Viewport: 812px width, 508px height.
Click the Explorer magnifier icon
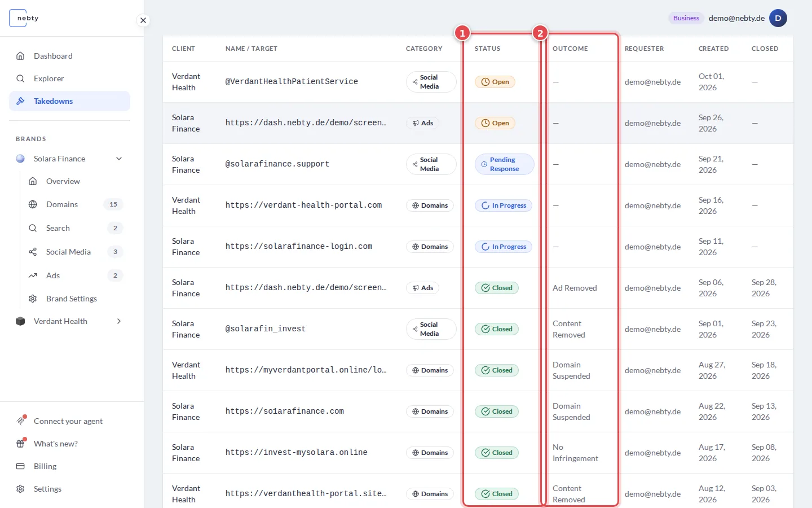tap(20, 78)
